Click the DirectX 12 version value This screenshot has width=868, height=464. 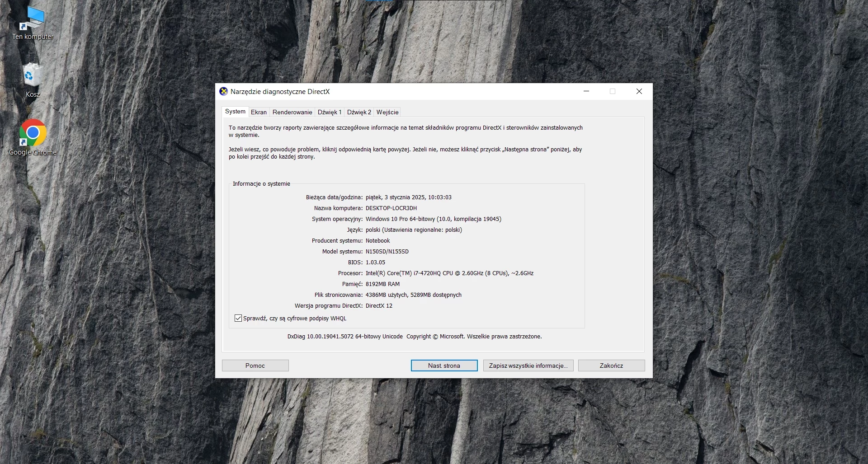click(x=379, y=306)
